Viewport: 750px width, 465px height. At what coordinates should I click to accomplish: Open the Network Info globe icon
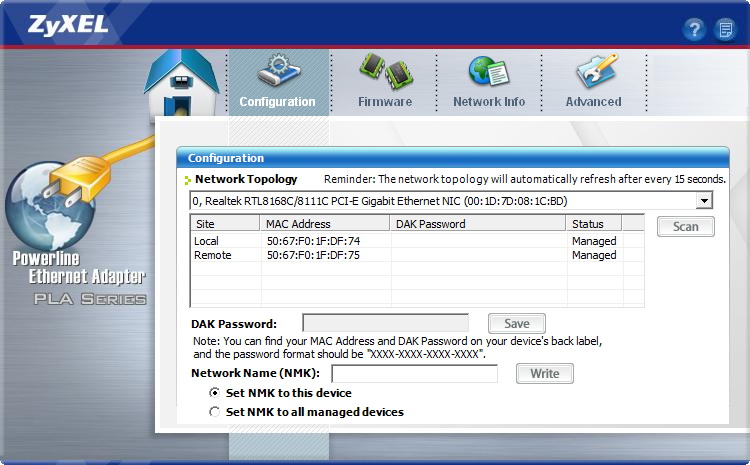pos(489,72)
